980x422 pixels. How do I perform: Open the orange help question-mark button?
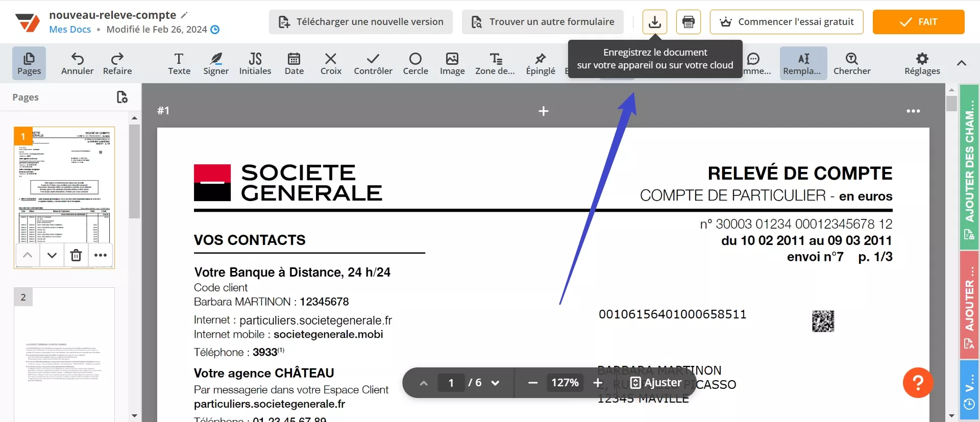pyautogui.click(x=918, y=383)
